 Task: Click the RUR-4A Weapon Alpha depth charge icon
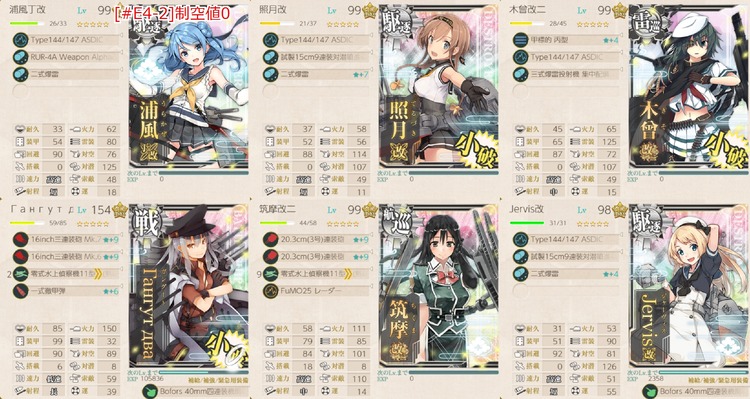(21, 57)
